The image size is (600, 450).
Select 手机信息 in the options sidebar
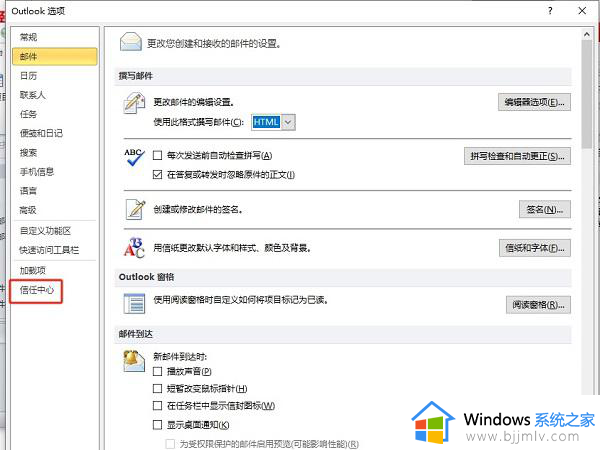click(55, 172)
